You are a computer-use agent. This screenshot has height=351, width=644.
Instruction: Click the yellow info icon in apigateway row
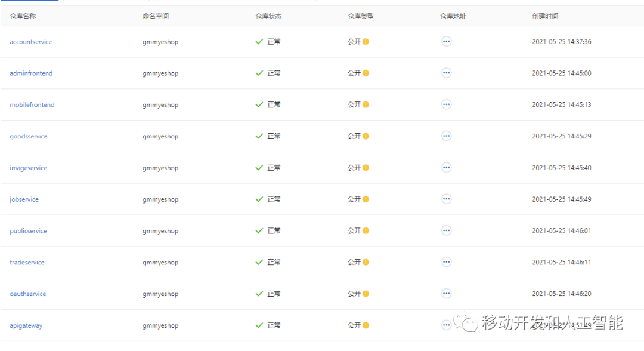click(x=366, y=325)
